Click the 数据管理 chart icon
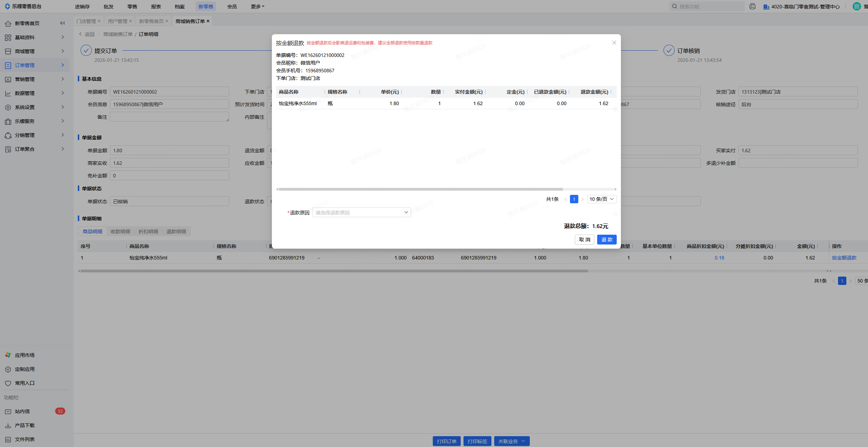The height and width of the screenshot is (447, 868). tap(8, 94)
